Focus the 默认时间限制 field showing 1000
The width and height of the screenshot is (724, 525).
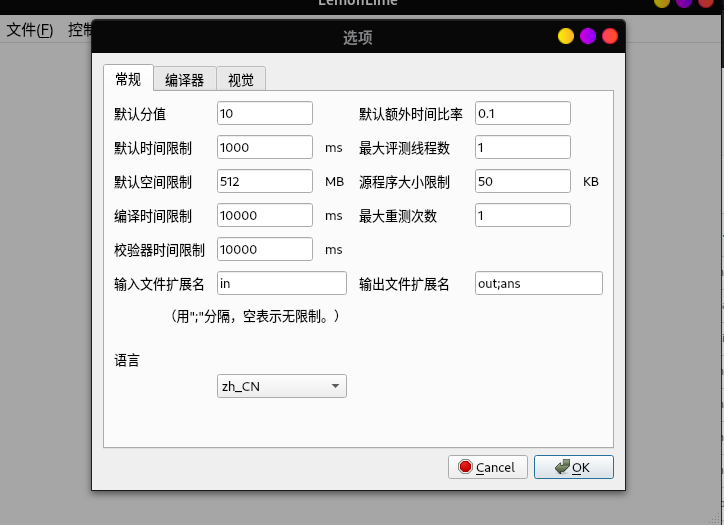tap(265, 147)
